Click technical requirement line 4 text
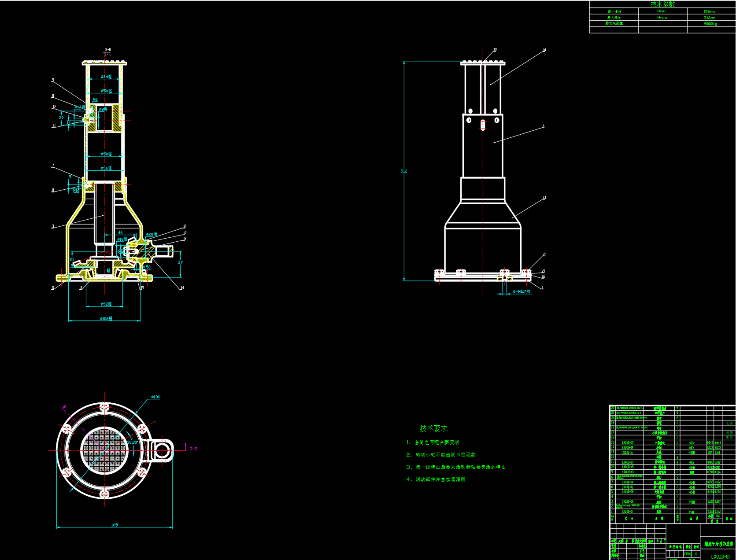 point(436,479)
